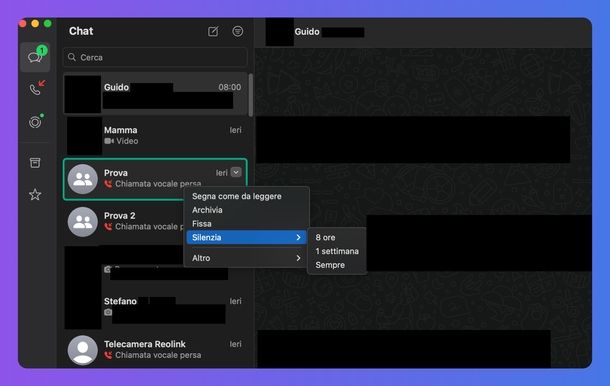This screenshot has height=386, width=610.
Task: Click the 08:00 timestamp on Guido chat
Action: click(230, 87)
